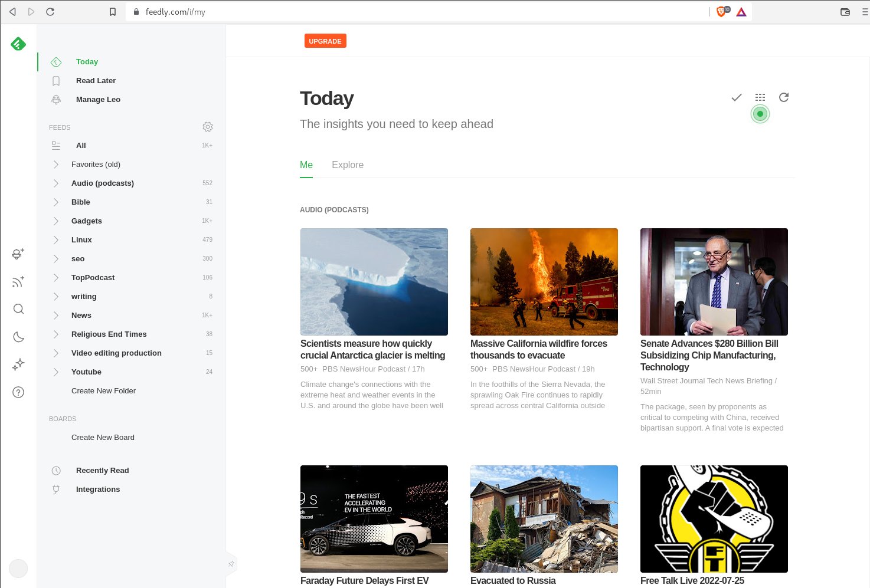
Task: Open search with the magnifier icon
Action: tap(18, 308)
